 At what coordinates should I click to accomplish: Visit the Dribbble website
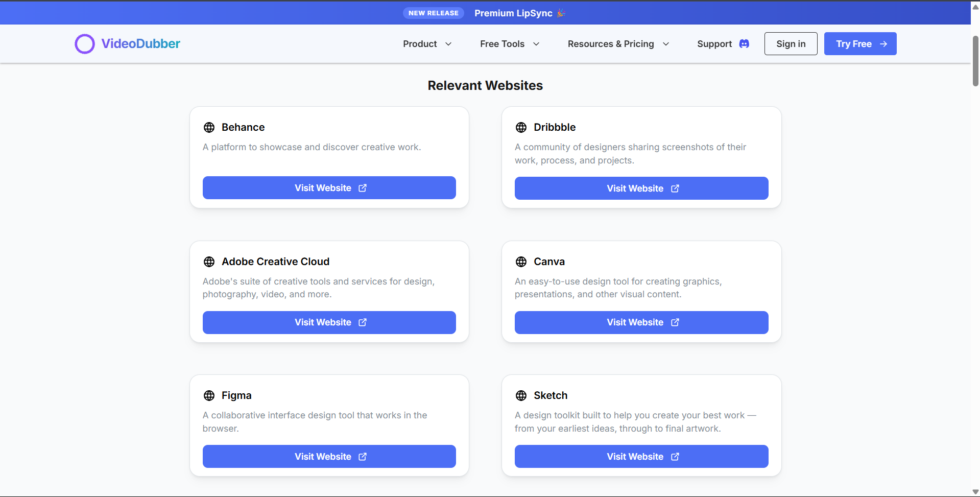pyautogui.click(x=641, y=188)
